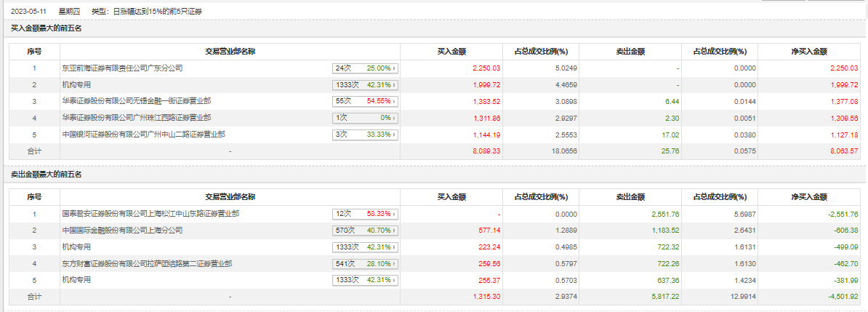Viewport: 868px width, 312px height.
Task: Open 东亚前海证券有限责任公司广东分公司 broker link
Action: tap(122, 68)
